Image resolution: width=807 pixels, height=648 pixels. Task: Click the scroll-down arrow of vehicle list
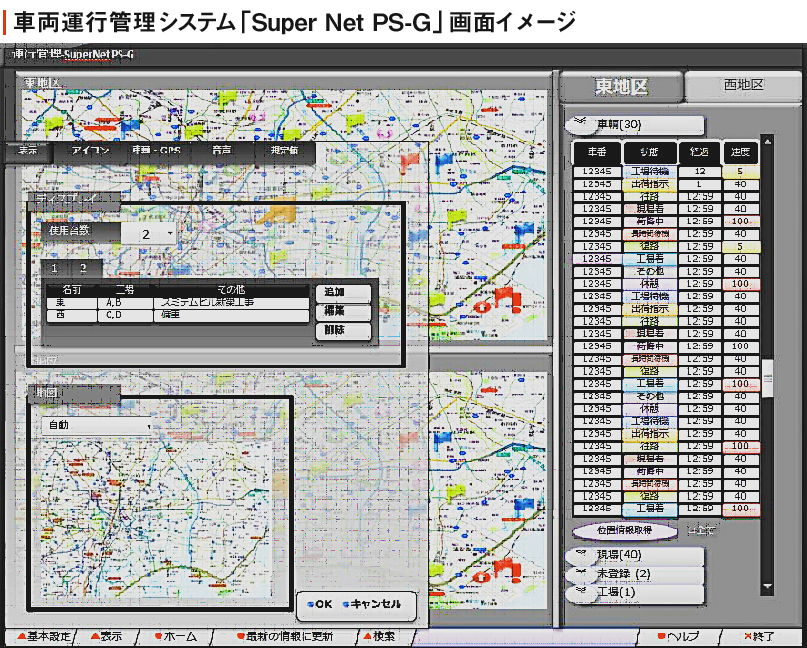coord(767,586)
